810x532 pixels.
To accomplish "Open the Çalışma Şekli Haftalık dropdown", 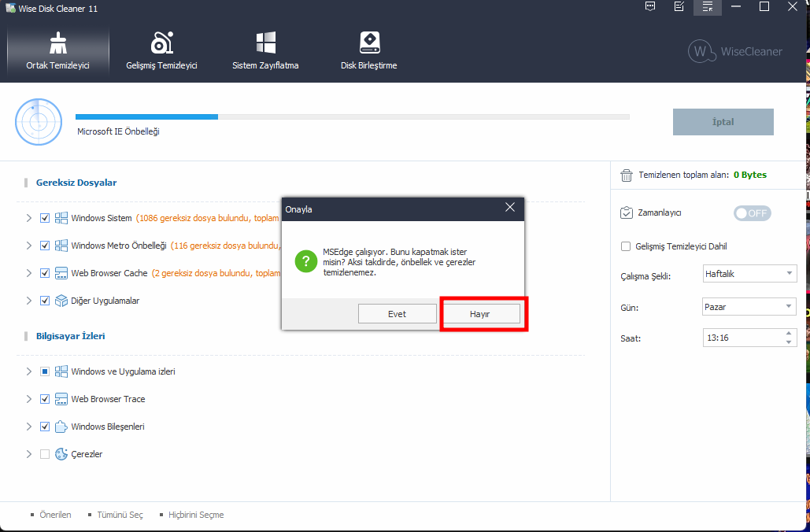I will tap(749, 274).
